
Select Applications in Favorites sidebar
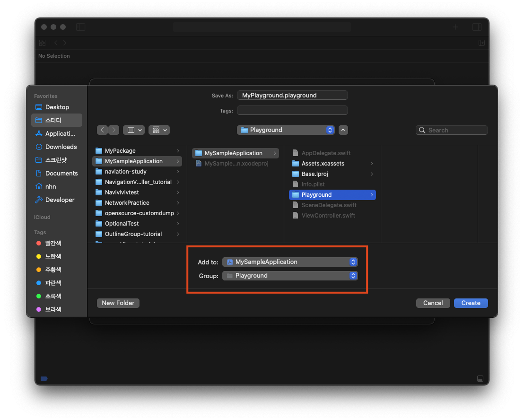pyautogui.click(x=57, y=134)
